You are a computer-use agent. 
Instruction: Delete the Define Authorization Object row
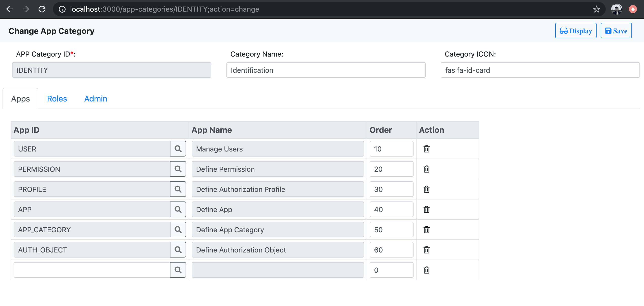[x=426, y=250]
